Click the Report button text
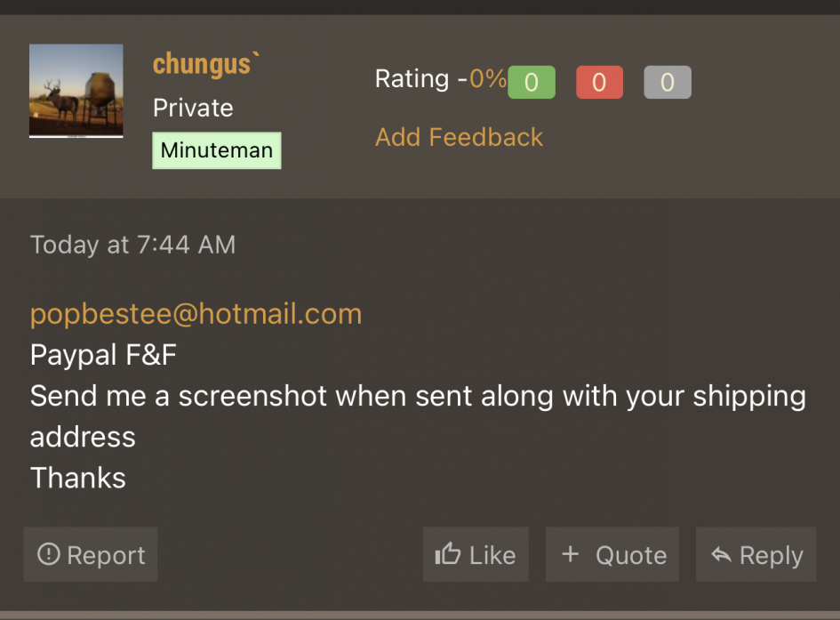The image size is (840, 620). click(106, 555)
